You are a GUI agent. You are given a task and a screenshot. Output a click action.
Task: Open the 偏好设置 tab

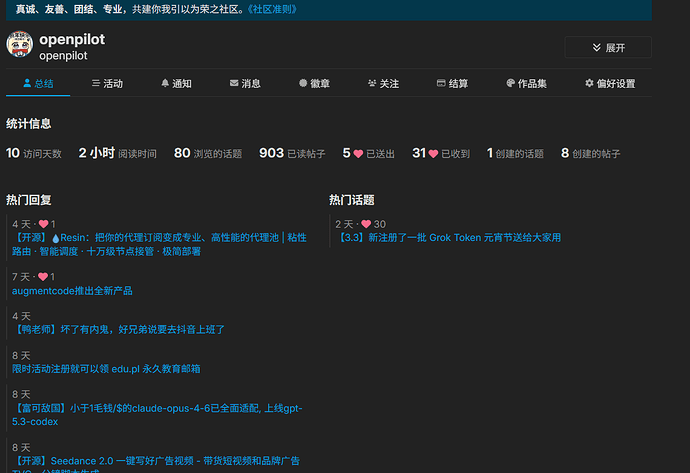(610, 83)
